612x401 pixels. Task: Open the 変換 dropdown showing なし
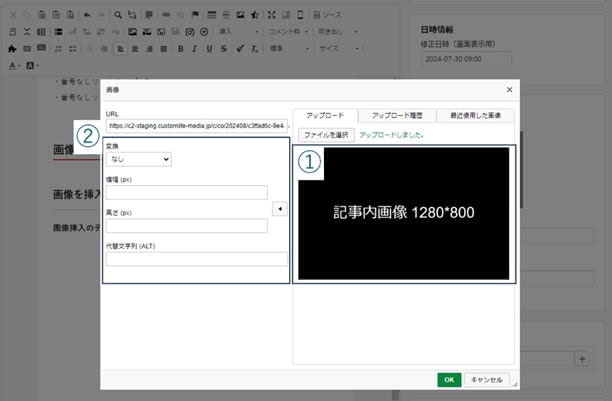[x=139, y=159]
